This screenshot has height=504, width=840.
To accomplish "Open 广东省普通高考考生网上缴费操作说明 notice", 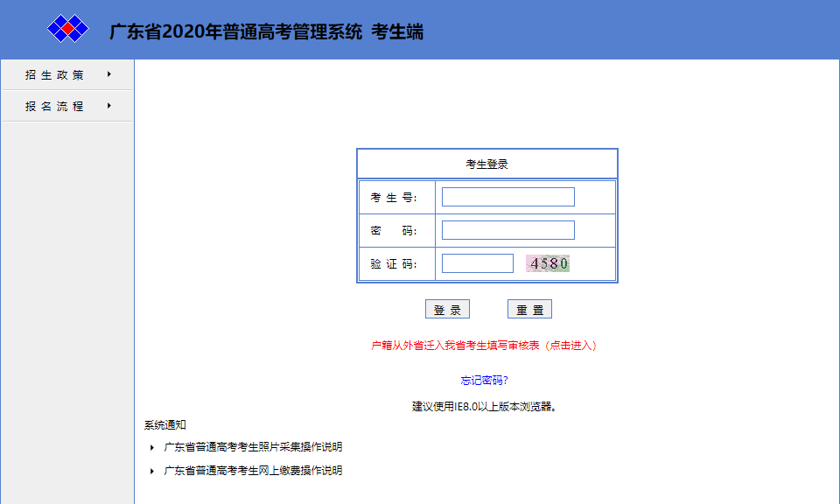I will 253,470.
